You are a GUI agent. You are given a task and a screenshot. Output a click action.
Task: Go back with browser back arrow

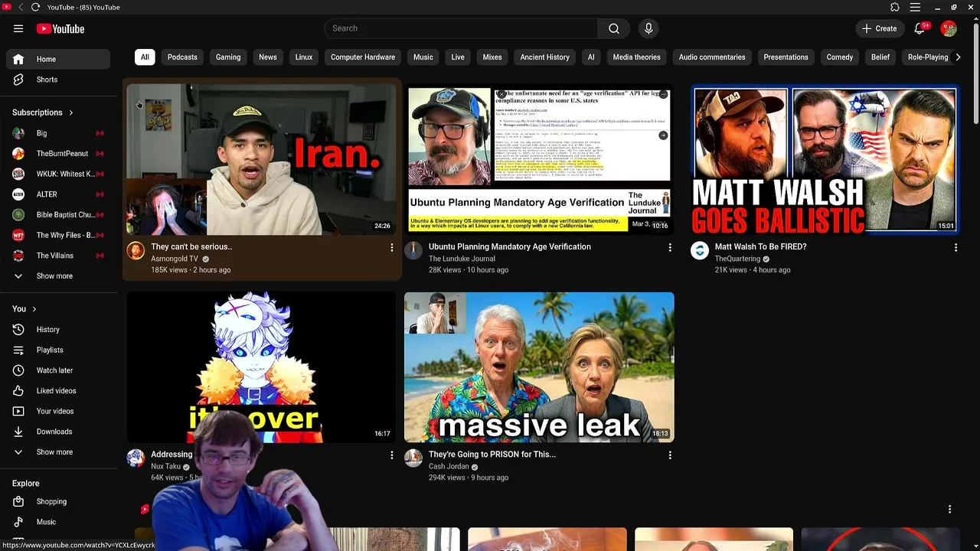(x=21, y=7)
